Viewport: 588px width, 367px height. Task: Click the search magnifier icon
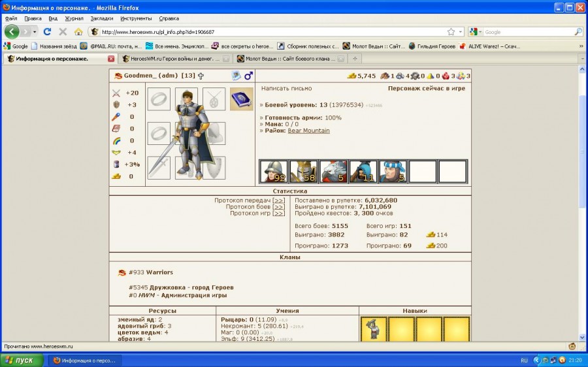pos(578,32)
